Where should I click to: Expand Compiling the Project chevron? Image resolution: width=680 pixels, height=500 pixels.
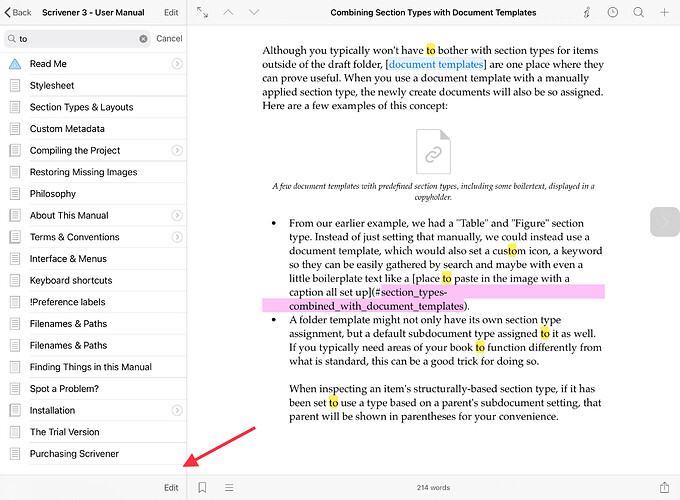coord(177,150)
